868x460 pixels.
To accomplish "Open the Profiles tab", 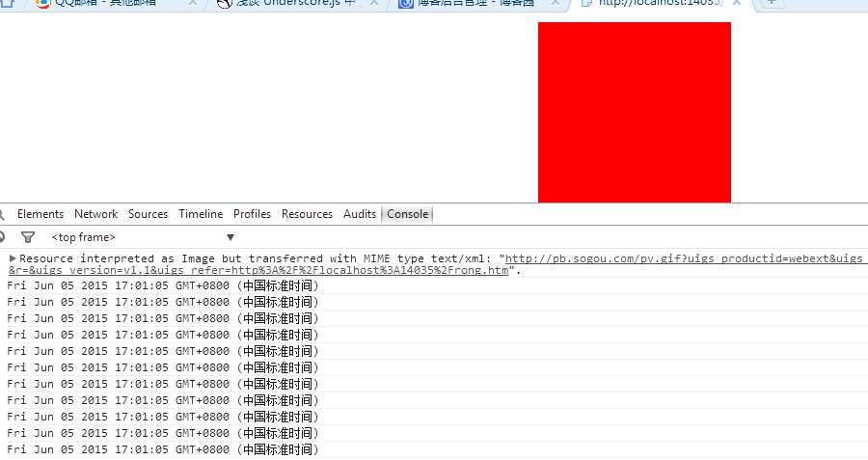I will (x=252, y=214).
